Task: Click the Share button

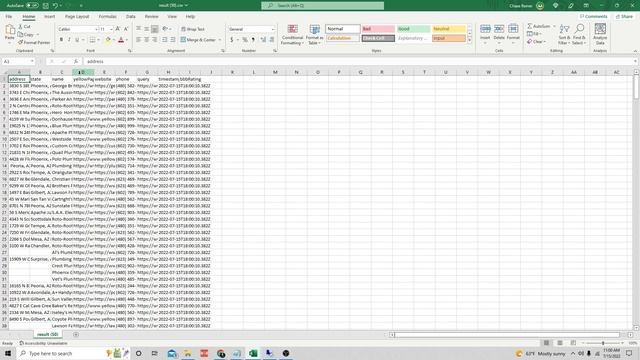Action: pyautogui.click(x=624, y=16)
